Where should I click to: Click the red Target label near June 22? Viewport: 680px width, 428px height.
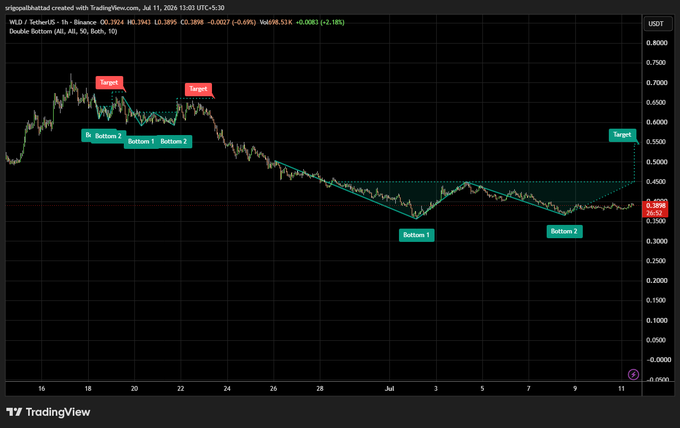pos(198,89)
